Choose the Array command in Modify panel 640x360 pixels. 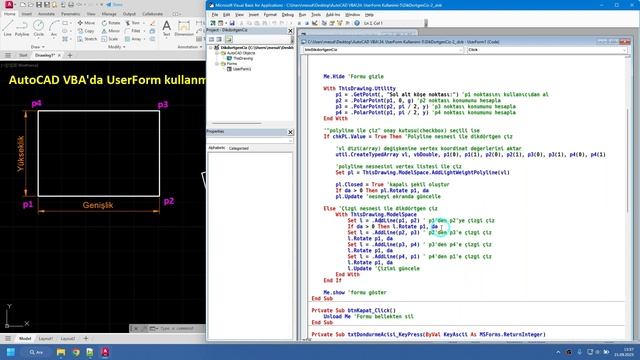click(x=133, y=39)
